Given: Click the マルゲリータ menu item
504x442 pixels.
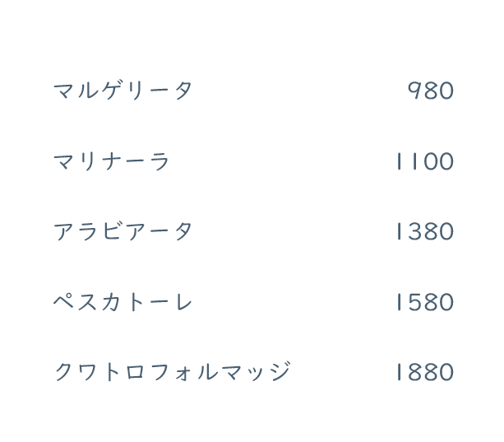Looking at the screenshot, I should coord(123,91).
